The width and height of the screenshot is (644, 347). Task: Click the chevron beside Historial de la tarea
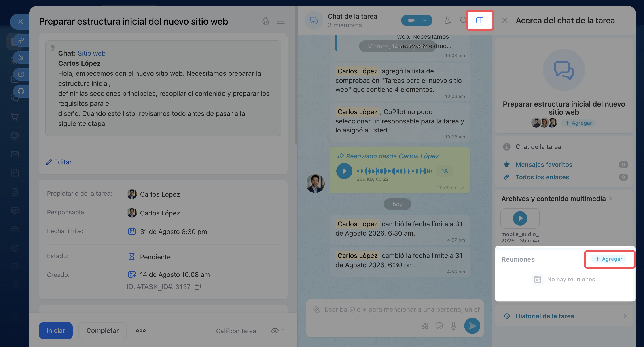coord(625,316)
